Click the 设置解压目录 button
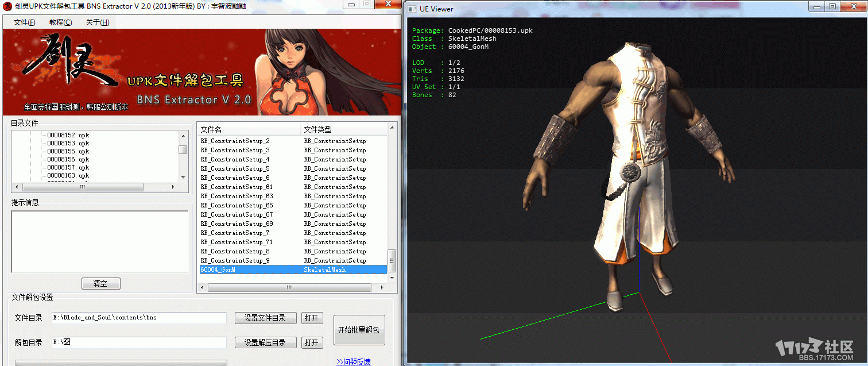 [x=266, y=342]
